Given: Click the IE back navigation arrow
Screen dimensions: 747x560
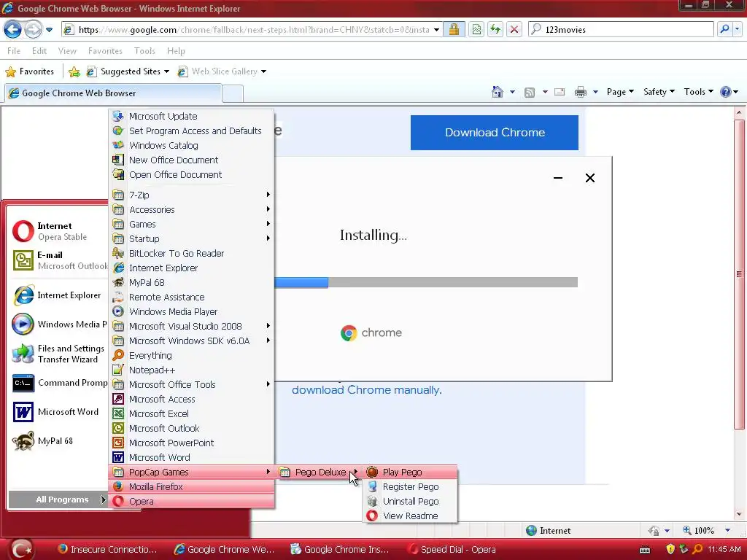Looking at the screenshot, I should tap(13, 29).
